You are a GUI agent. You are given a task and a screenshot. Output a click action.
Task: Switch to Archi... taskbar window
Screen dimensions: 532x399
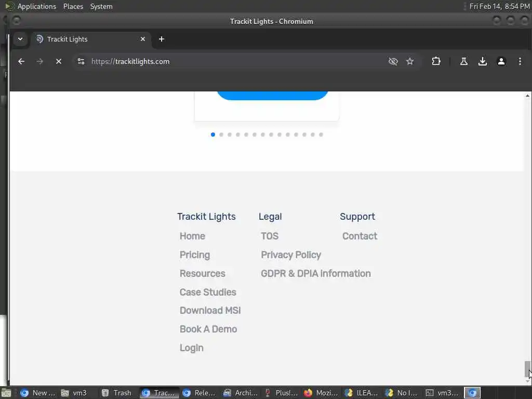(x=240, y=393)
